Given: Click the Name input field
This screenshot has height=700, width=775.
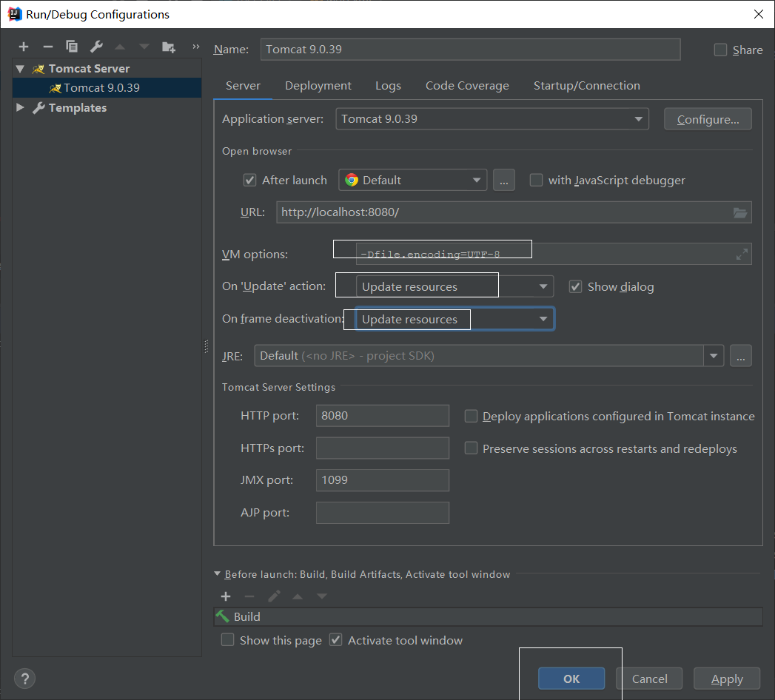Looking at the screenshot, I should [471, 50].
